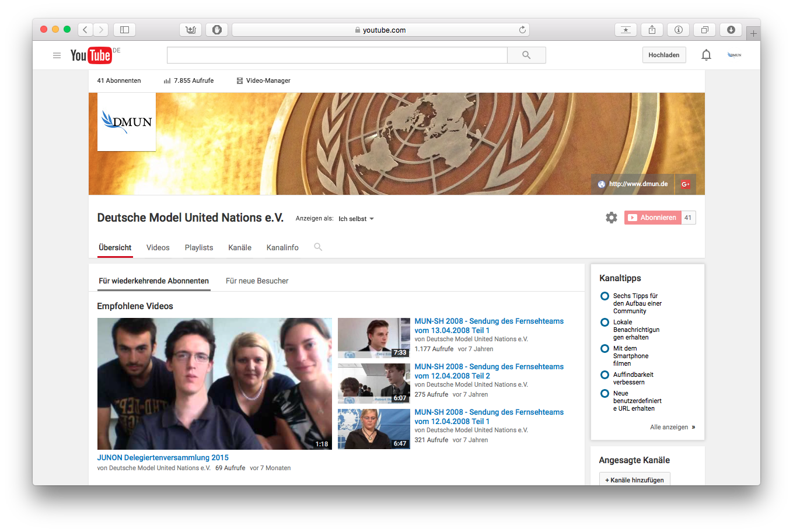This screenshot has width=793, height=532.
Task: Open Safari share button
Action: [652, 30]
